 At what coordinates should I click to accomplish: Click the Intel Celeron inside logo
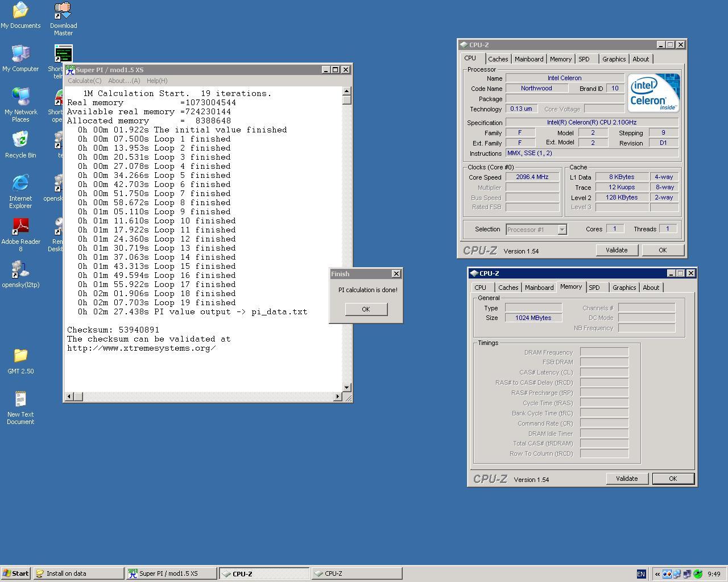(654, 93)
